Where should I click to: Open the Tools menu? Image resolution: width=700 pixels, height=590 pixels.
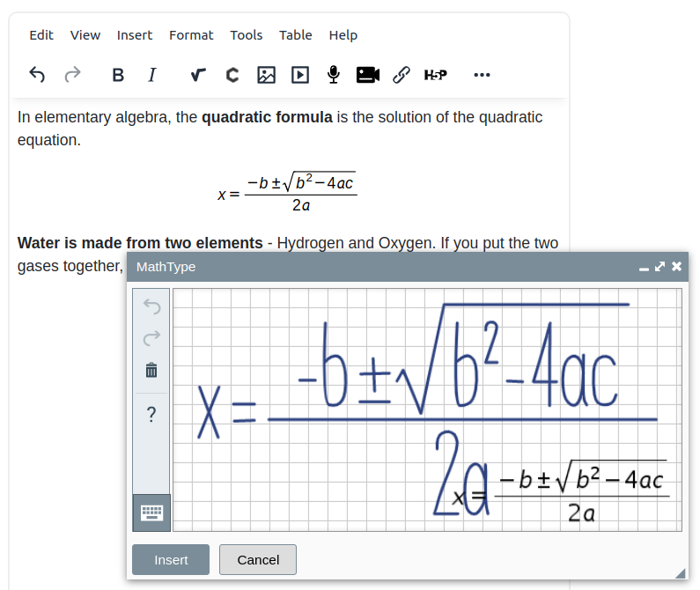coord(246,35)
